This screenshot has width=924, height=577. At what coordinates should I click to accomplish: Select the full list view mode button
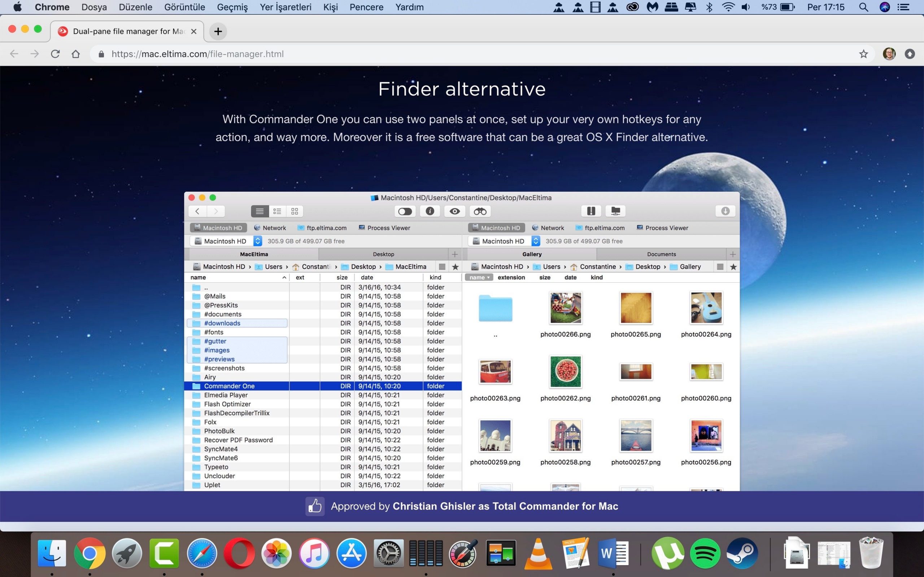pos(260,211)
